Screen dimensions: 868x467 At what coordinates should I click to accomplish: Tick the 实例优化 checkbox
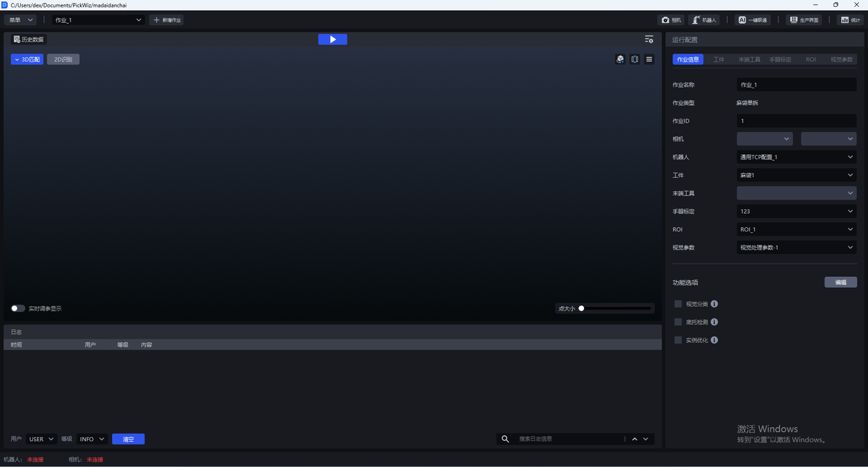(x=678, y=340)
